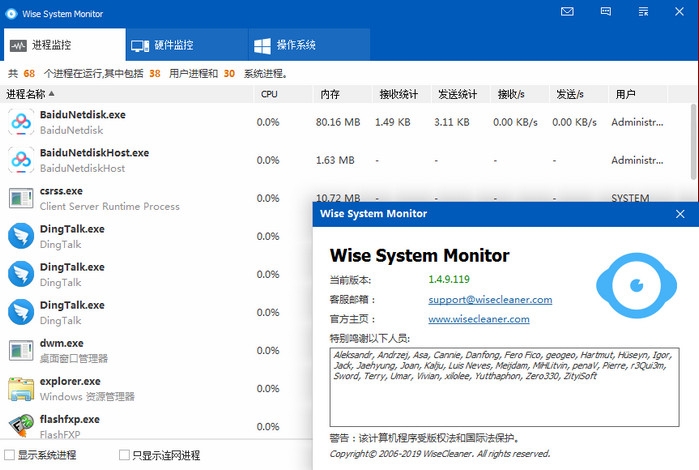Click the BaiduNetdisk.exe process icon
699x470 pixels.
(21, 122)
